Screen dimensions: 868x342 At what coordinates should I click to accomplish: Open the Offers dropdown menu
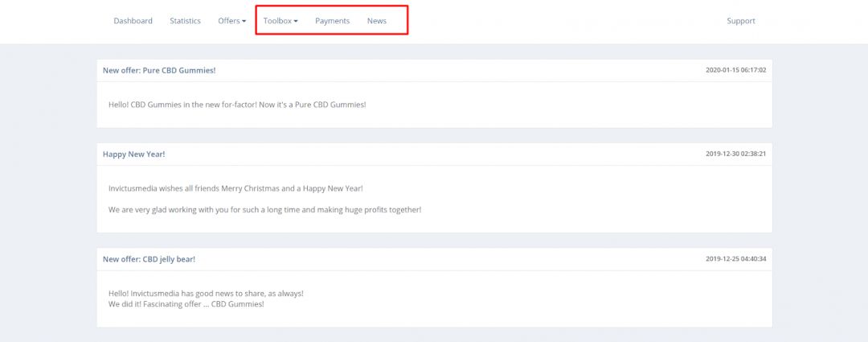(231, 21)
